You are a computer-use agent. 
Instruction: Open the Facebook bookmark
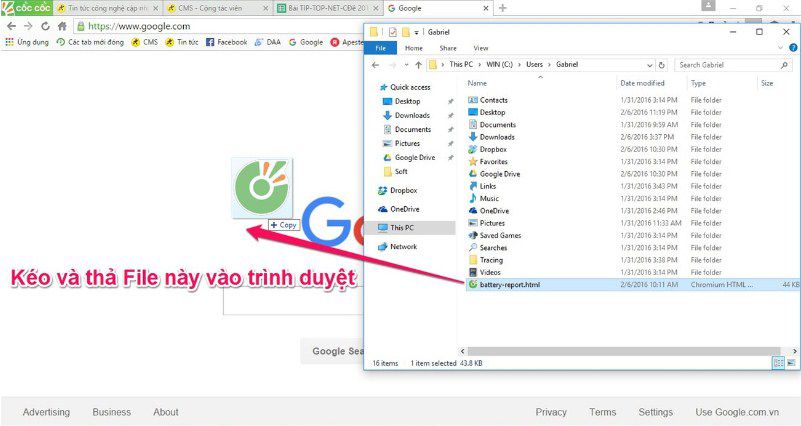point(226,43)
